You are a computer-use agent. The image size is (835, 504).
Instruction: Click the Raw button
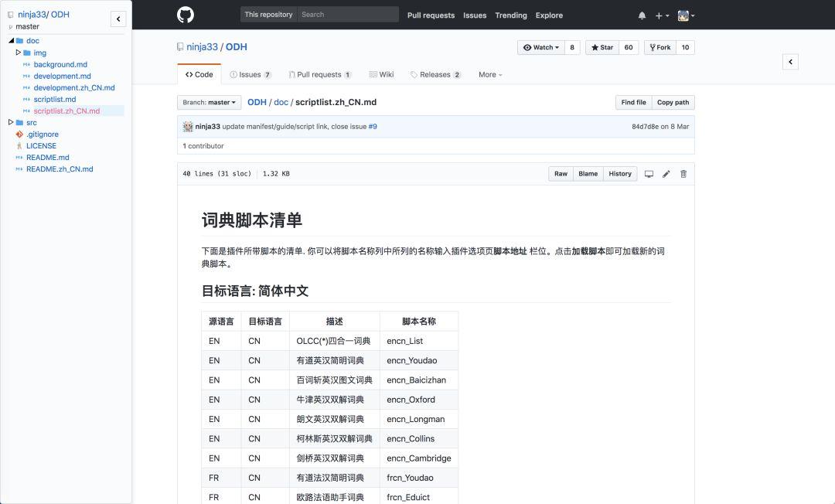(561, 174)
